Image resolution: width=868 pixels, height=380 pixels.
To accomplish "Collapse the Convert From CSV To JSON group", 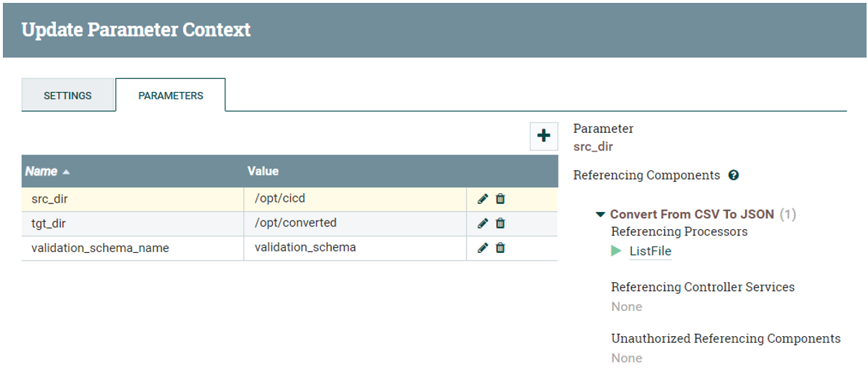I will point(600,215).
